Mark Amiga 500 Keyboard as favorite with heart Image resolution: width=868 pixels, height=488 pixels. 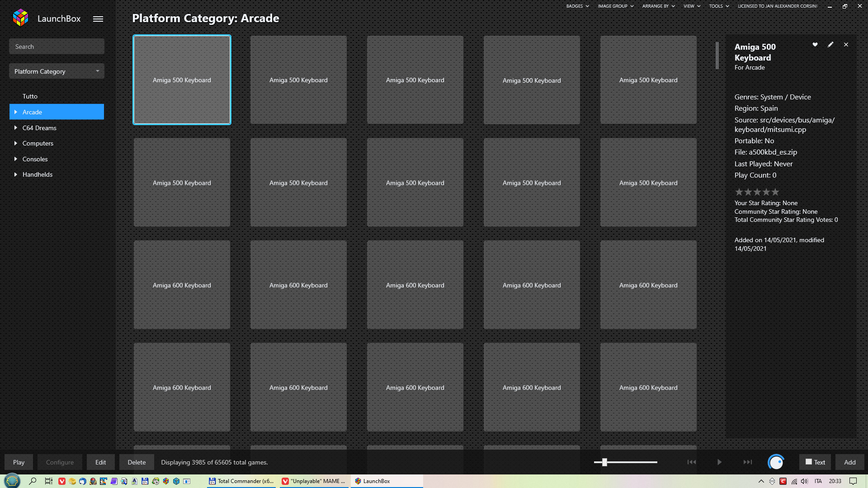click(815, 45)
